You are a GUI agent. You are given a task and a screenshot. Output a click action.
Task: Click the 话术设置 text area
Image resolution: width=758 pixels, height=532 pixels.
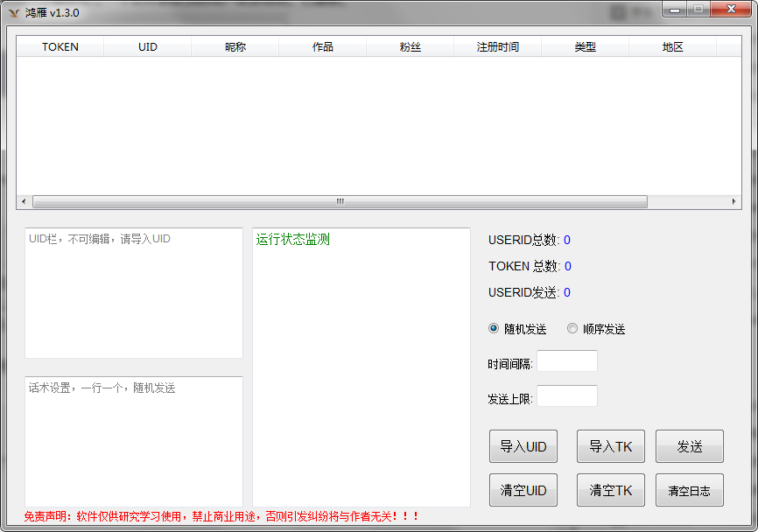(x=134, y=441)
